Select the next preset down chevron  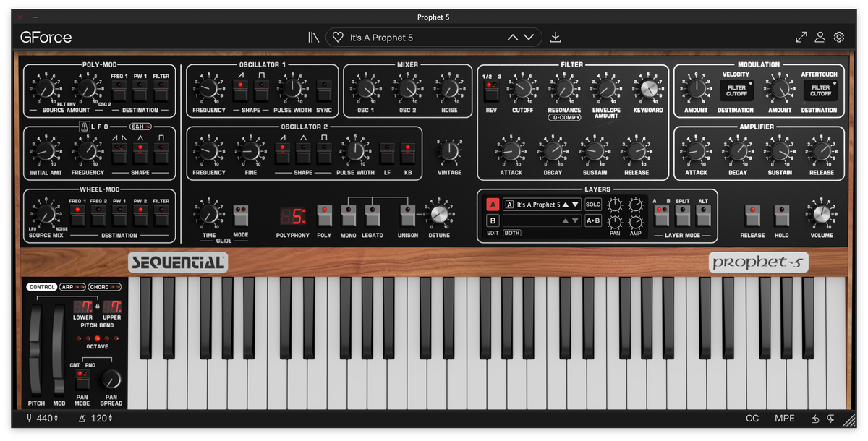(529, 38)
